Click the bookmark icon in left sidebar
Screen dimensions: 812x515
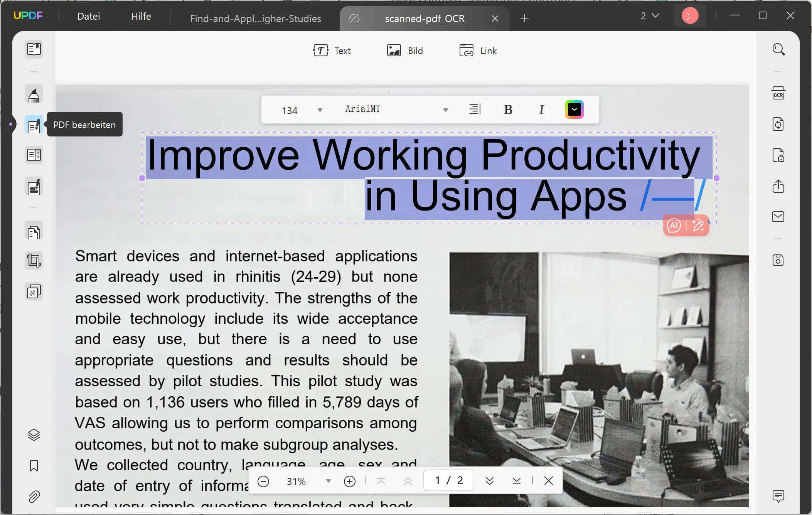[x=34, y=466]
